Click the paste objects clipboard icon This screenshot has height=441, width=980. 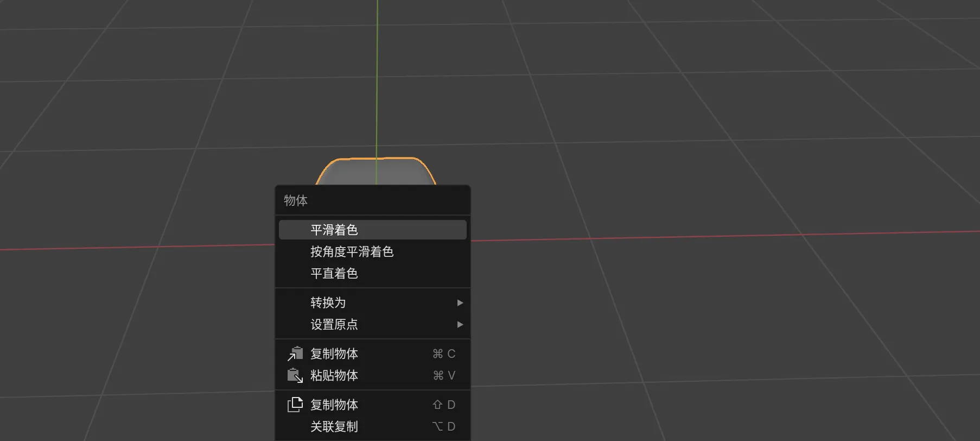point(295,375)
